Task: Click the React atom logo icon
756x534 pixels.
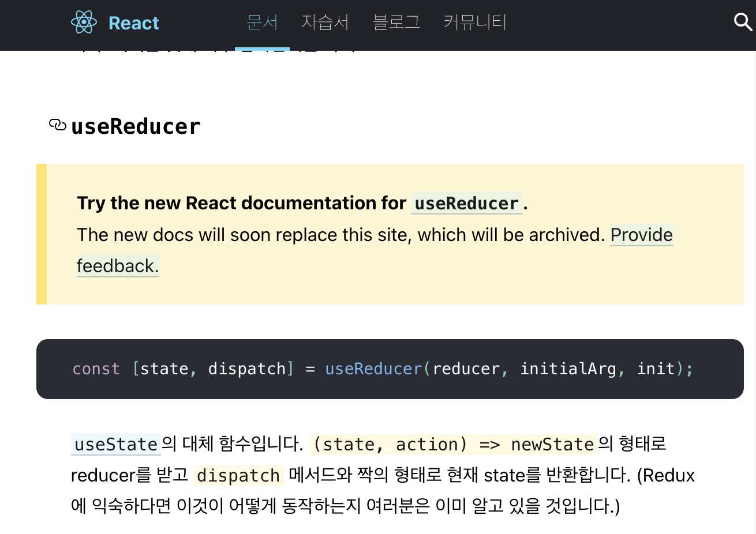Action: tap(84, 22)
